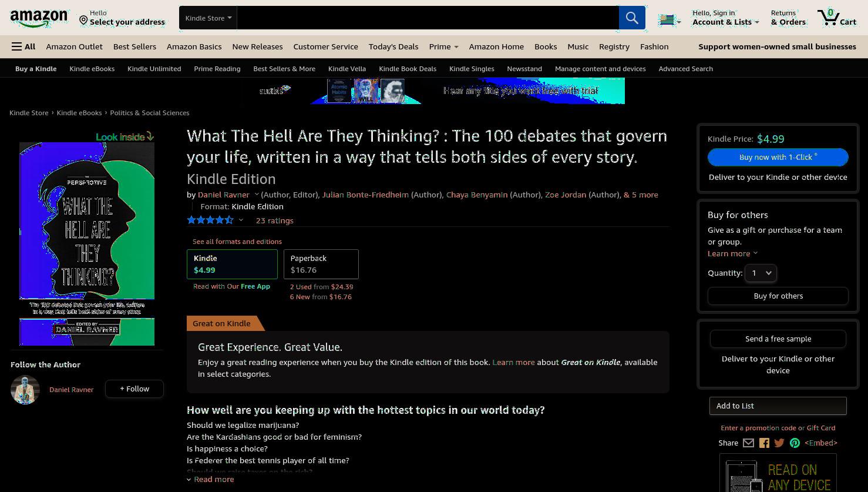This screenshot has height=492, width=868.
Task: Click Daniel Ravner name under Follow the Author
Action: click(x=71, y=390)
